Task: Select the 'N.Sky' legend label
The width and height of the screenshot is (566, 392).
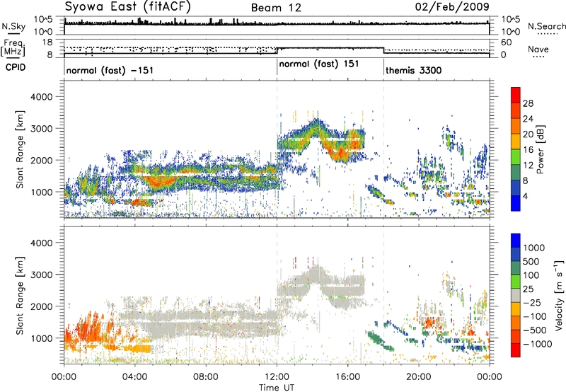Action: [13, 26]
